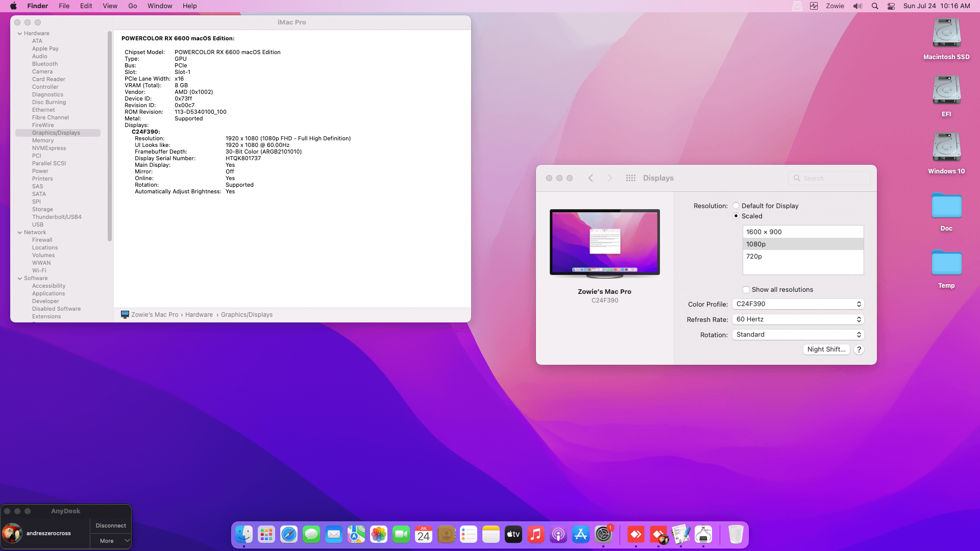
Task: Focus the Displays search field
Action: pos(829,178)
